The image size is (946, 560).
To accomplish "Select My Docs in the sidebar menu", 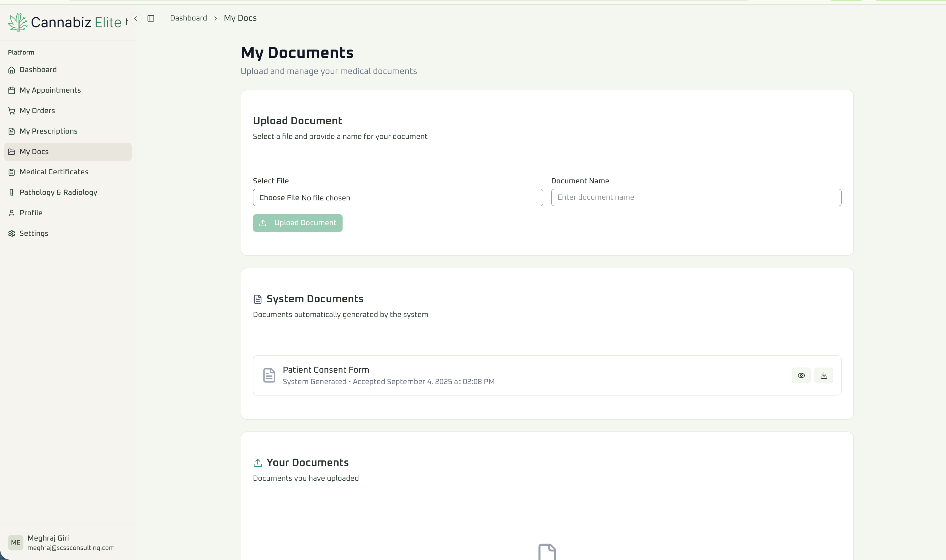I will [x=34, y=151].
